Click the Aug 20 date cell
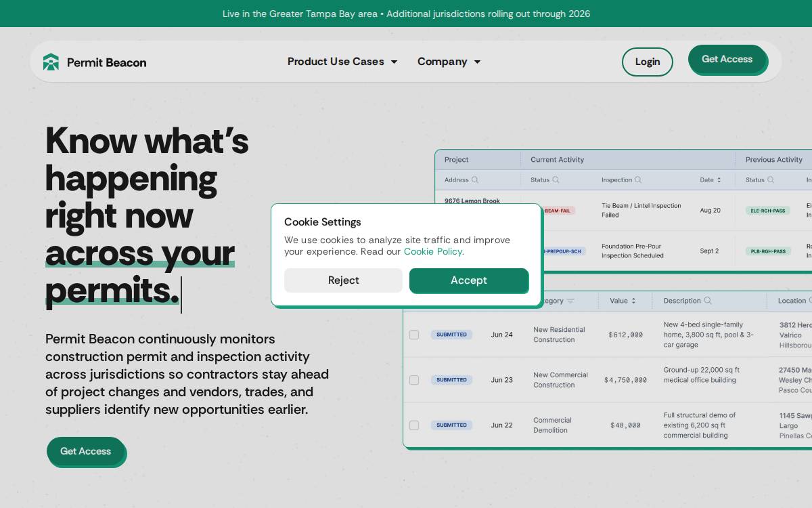This screenshot has height=508, width=812. click(710, 211)
